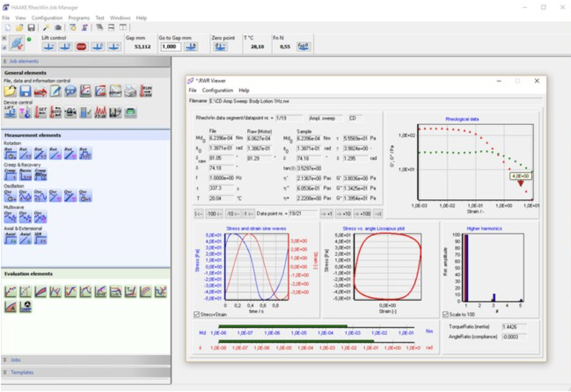Image resolution: width=571 pixels, height=392 pixels.
Task: Click the Report icon in General elements
Action: pos(116,91)
